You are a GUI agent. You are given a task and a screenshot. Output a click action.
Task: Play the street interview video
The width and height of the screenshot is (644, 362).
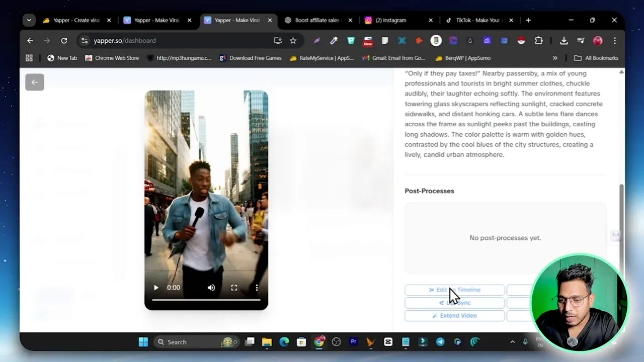coord(156,288)
